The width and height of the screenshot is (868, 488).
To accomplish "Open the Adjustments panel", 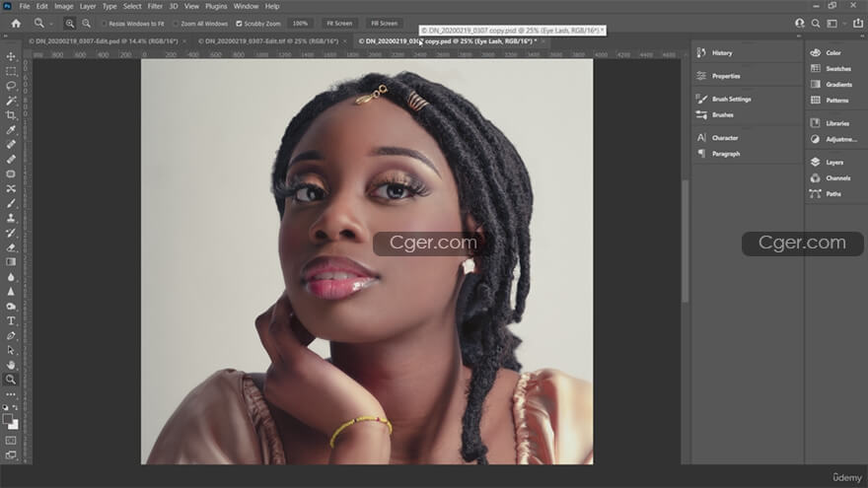I will (x=833, y=139).
